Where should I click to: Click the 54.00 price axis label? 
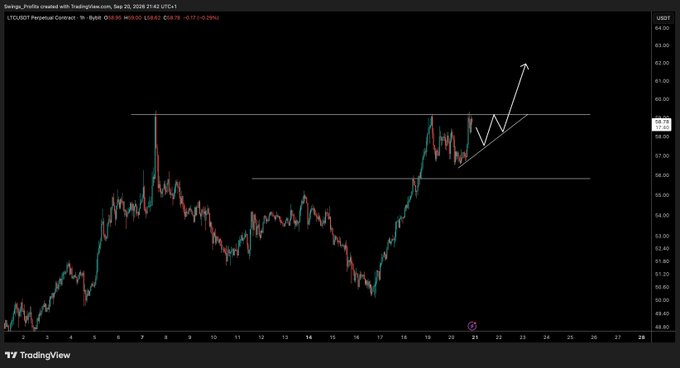[x=662, y=215]
